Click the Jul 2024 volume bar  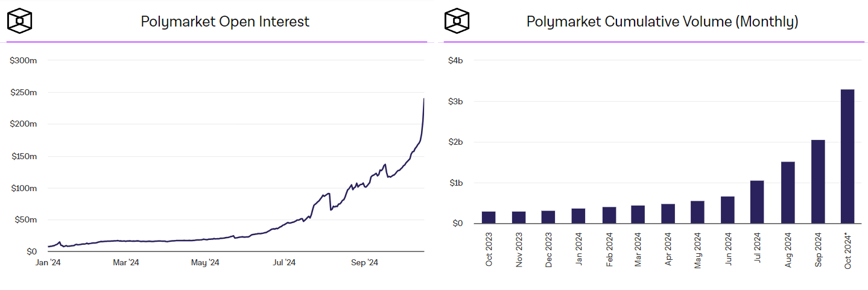(x=758, y=202)
